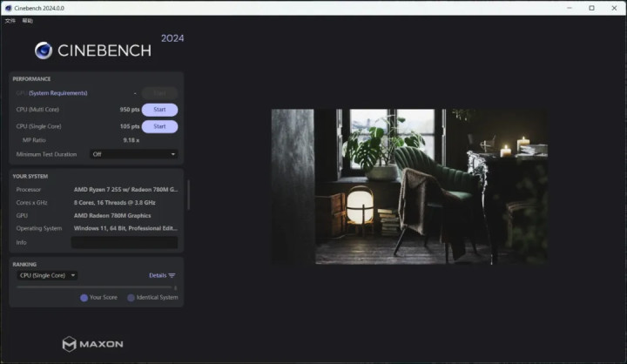627x364 pixels.
Task: Click the Cinebench sphere logo icon
Action: (x=44, y=51)
